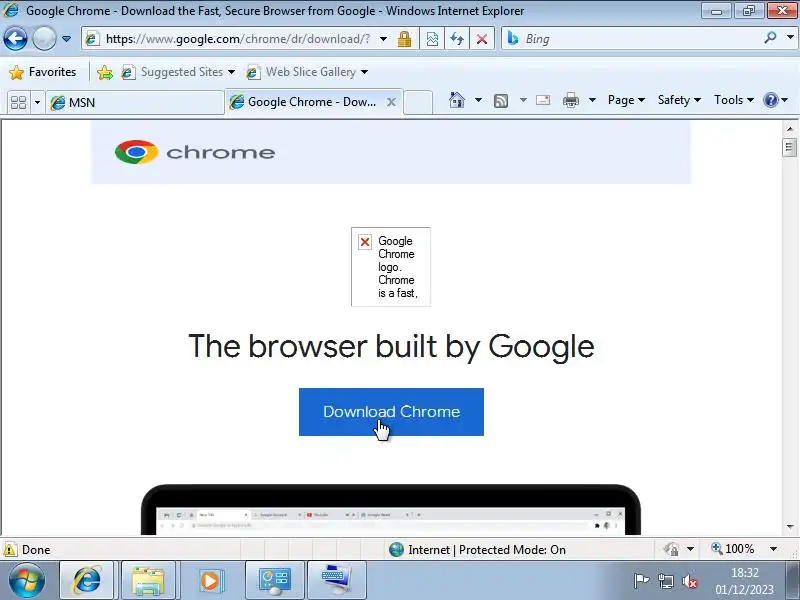Switch to the MSN tab
This screenshot has height=600, width=800.
point(135,103)
